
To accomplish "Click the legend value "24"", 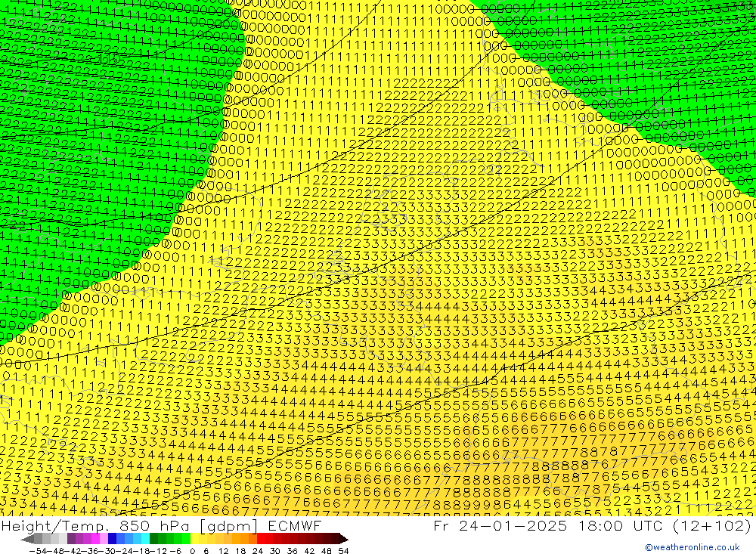I will pos(258,551).
